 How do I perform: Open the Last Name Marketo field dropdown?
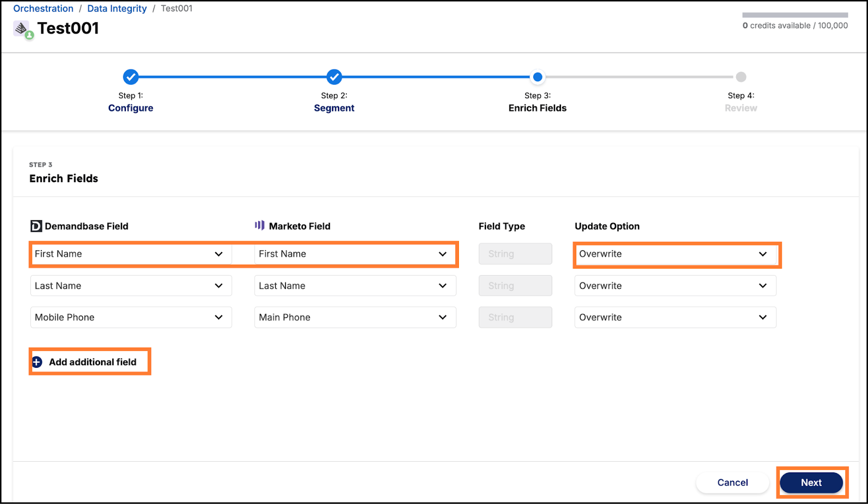pyautogui.click(x=355, y=286)
